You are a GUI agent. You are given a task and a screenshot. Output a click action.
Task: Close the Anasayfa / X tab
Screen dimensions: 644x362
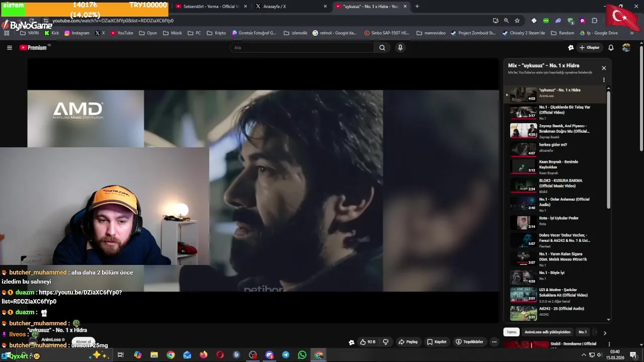click(x=325, y=7)
